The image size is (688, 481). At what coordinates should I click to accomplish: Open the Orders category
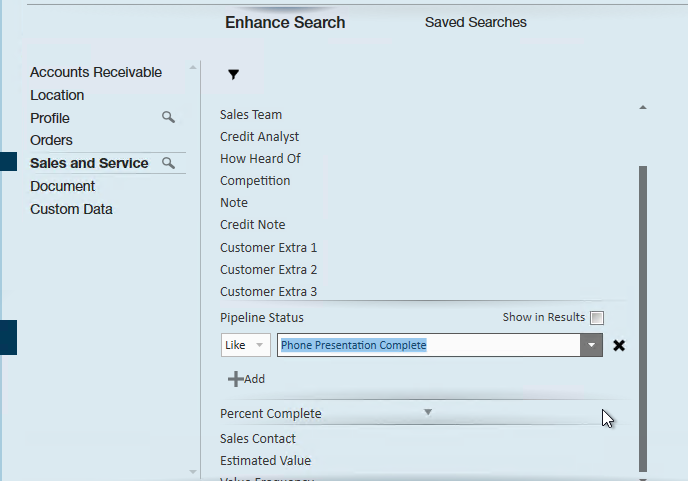51,140
